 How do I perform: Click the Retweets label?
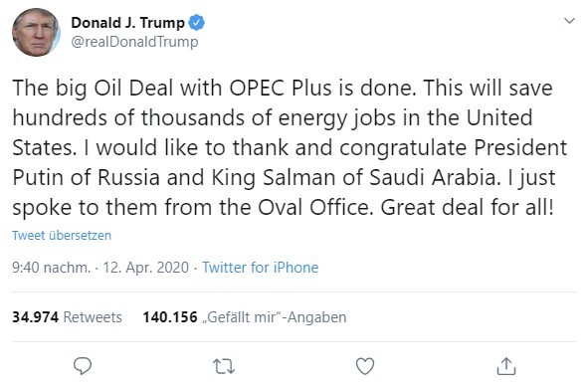click(x=93, y=317)
